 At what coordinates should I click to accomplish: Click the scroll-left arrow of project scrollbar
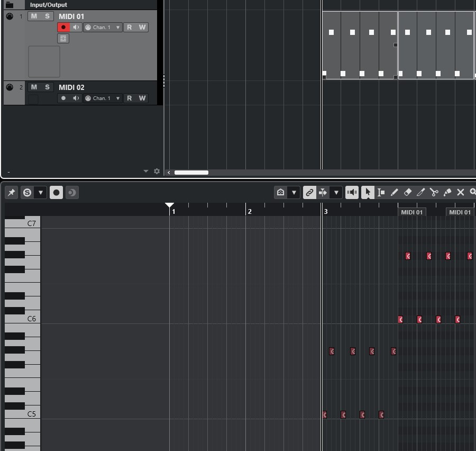(x=169, y=173)
